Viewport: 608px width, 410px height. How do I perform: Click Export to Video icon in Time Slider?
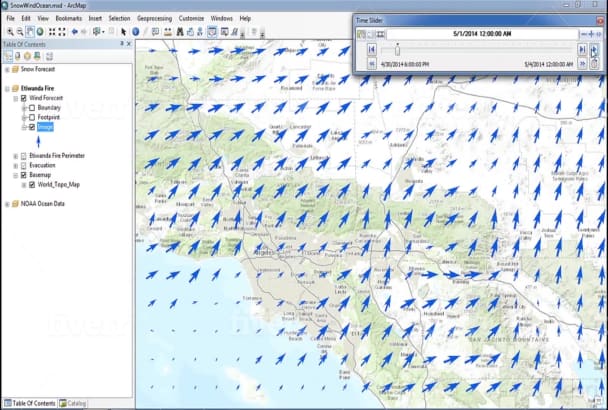tap(380, 34)
